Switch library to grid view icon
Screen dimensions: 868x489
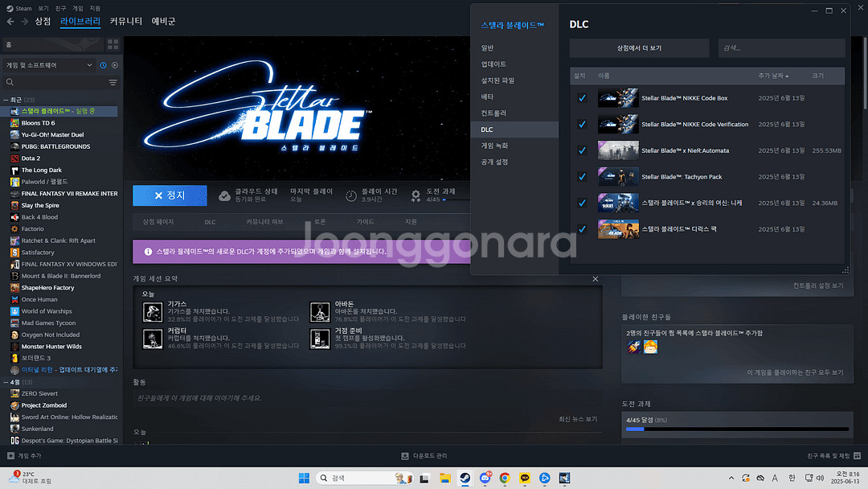pos(113,43)
